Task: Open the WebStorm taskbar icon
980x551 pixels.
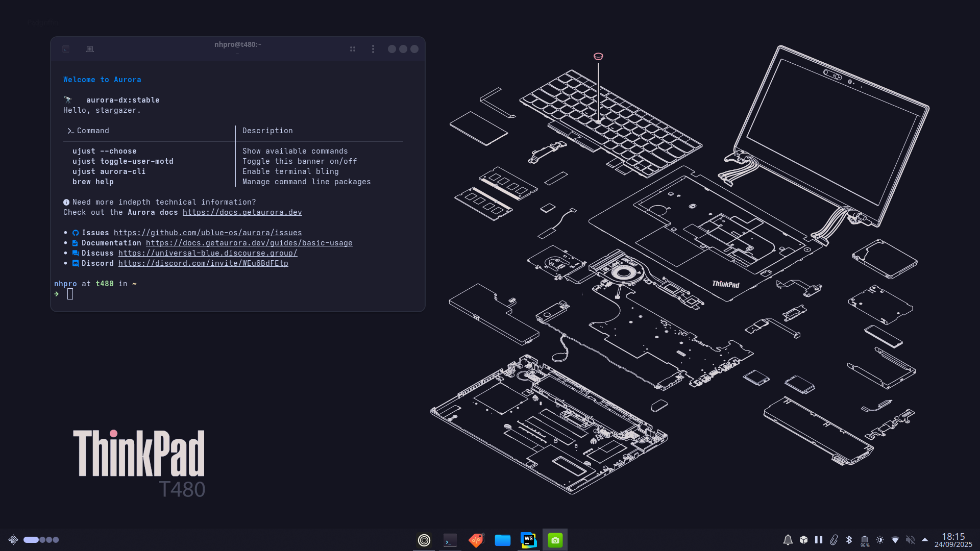Action: pyautogui.click(x=528, y=540)
